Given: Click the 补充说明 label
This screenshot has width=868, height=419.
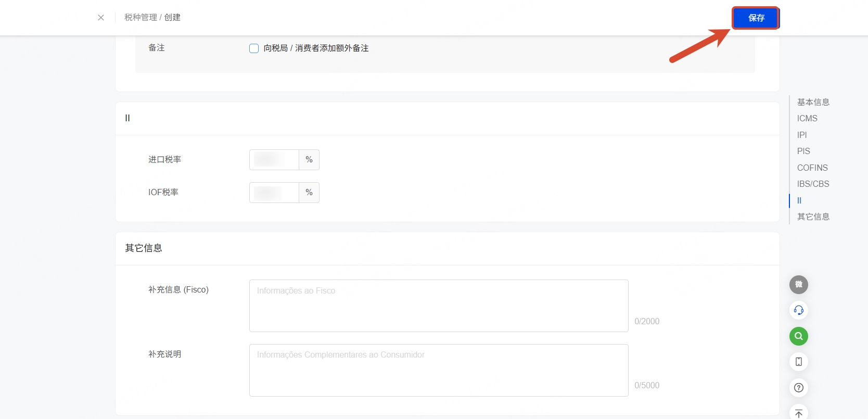Looking at the screenshot, I should pos(164,354).
